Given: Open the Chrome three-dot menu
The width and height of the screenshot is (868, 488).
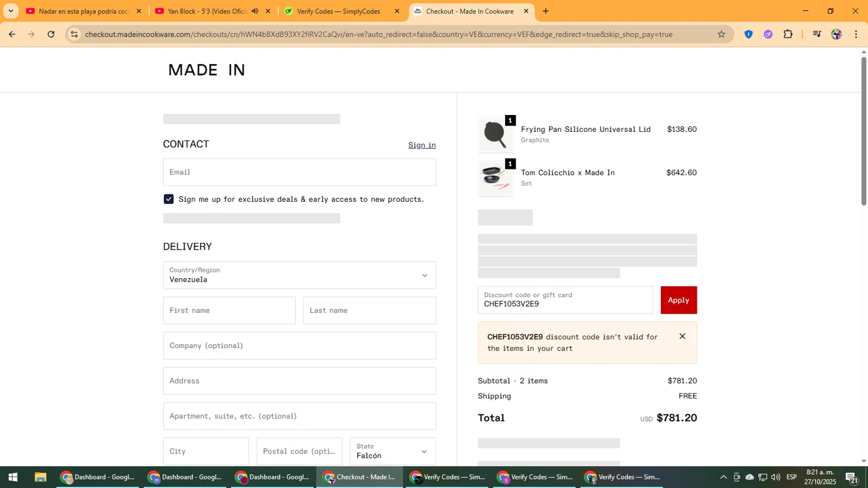Looking at the screenshot, I should 856,34.
